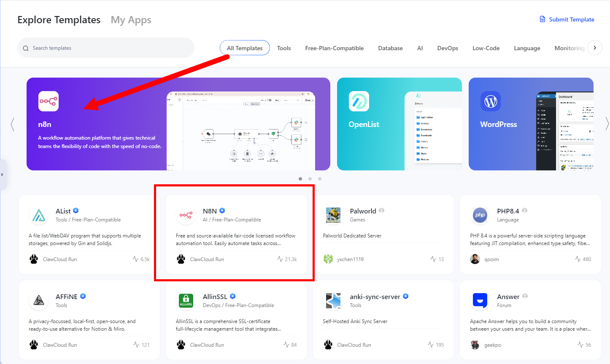Viewport: 610px width, 364px height.
Task: Click the WordPress dashboard preview
Action: tap(565, 131)
